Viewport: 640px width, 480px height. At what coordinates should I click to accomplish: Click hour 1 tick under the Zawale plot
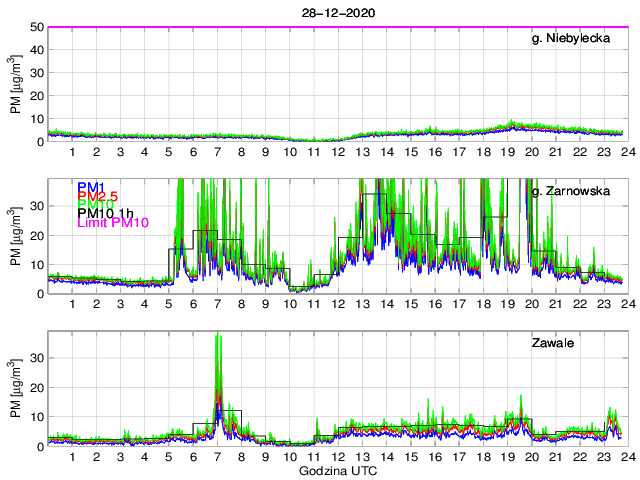[x=72, y=456]
